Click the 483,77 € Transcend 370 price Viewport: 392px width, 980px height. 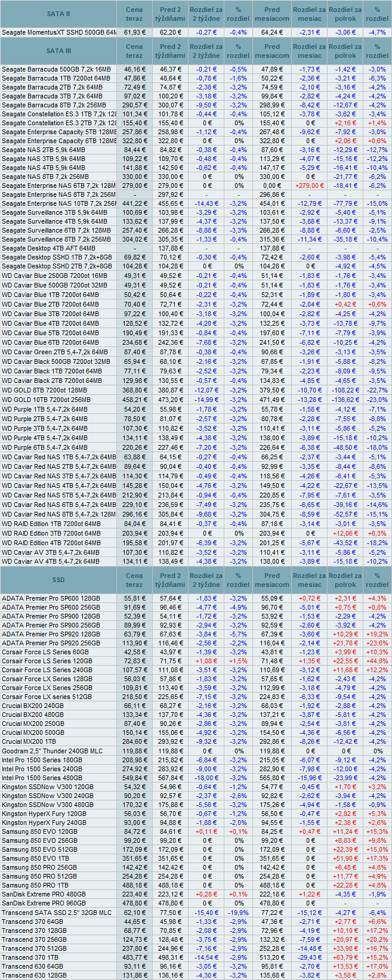tap(135, 957)
